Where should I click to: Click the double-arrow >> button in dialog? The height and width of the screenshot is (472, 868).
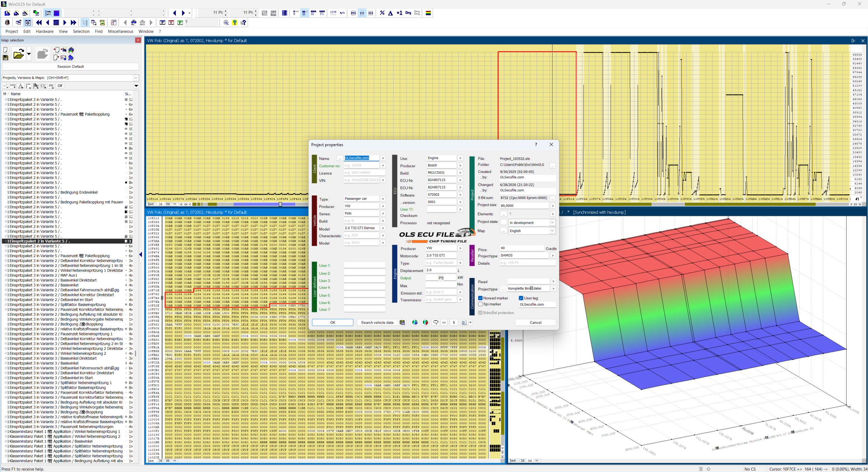click(x=444, y=322)
